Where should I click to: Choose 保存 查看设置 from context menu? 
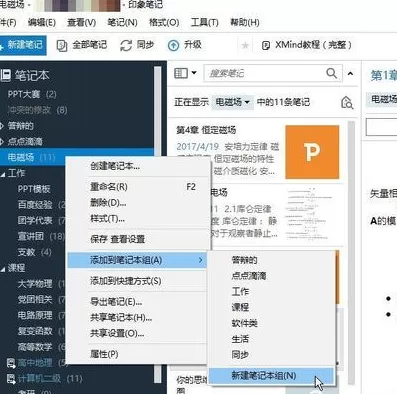(x=138, y=239)
